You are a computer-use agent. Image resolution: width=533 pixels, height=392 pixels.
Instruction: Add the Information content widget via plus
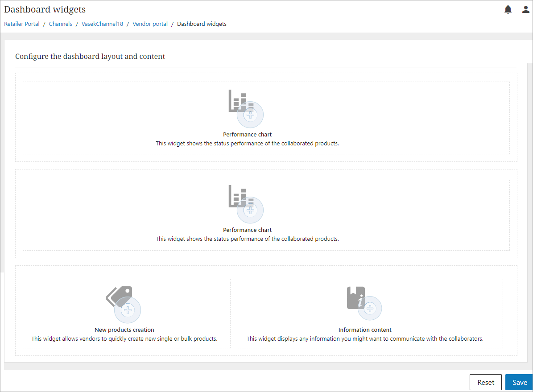click(x=369, y=308)
